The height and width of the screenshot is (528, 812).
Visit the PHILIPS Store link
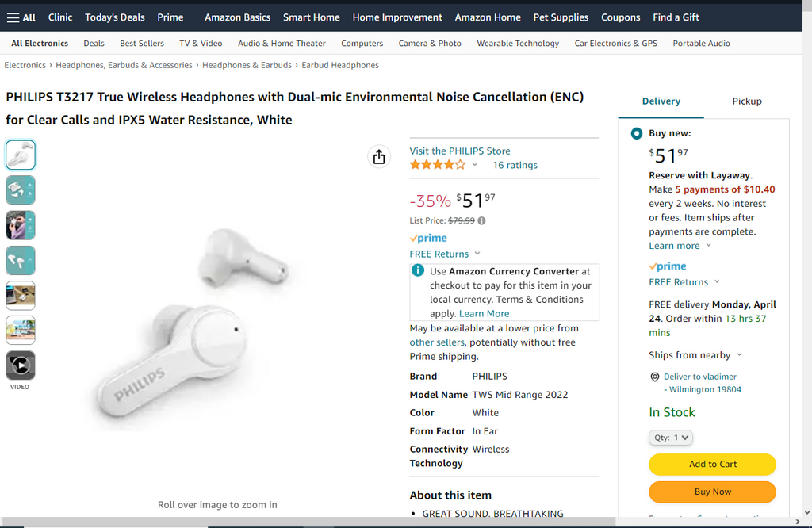tap(460, 151)
